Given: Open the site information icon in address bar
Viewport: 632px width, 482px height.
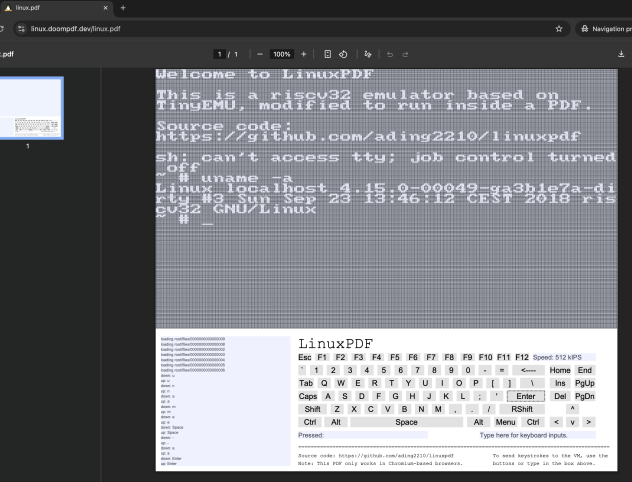Looking at the screenshot, I should point(20,29).
